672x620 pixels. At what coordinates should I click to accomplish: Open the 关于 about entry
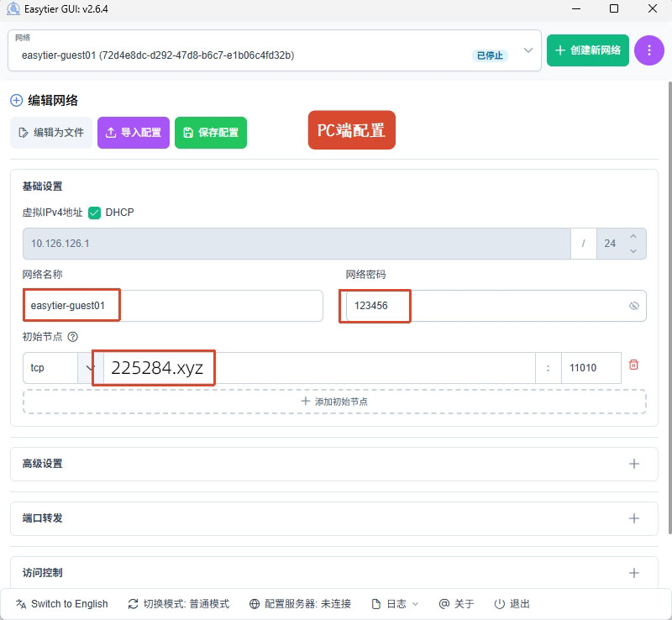(457, 604)
